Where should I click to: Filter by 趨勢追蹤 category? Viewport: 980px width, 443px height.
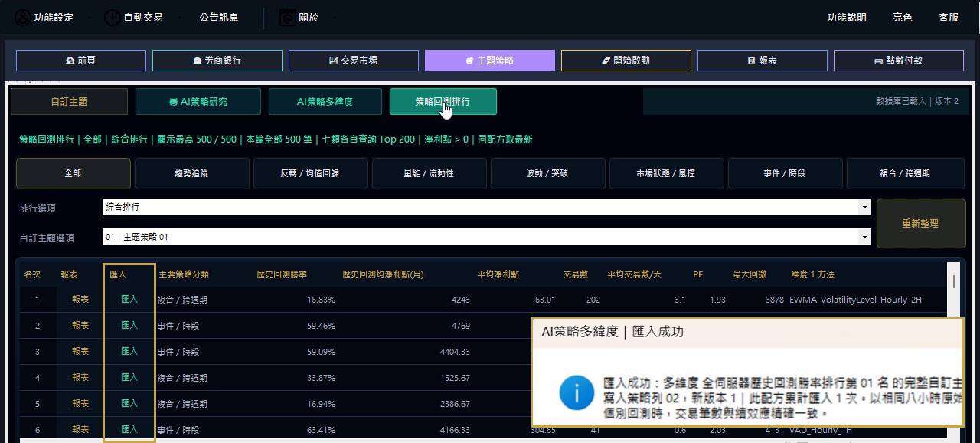pyautogui.click(x=192, y=173)
